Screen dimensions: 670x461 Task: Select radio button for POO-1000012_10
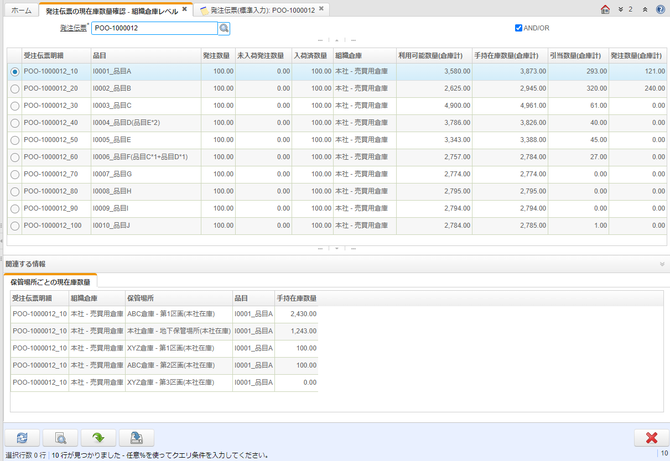(15, 72)
